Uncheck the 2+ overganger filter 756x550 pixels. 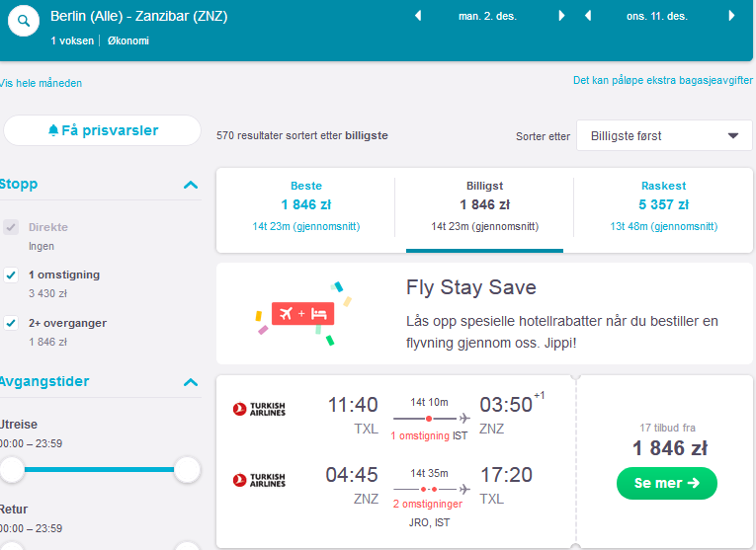[x=11, y=323]
